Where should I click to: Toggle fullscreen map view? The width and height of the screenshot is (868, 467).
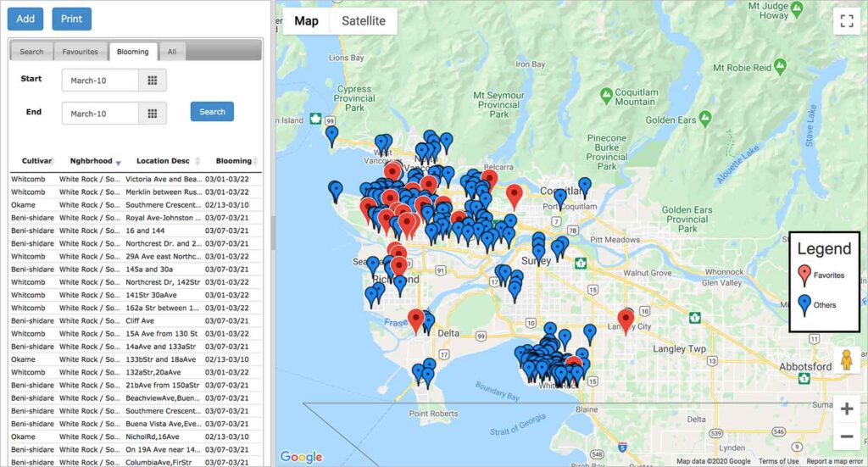pyautogui.click(x=845, y=22)
